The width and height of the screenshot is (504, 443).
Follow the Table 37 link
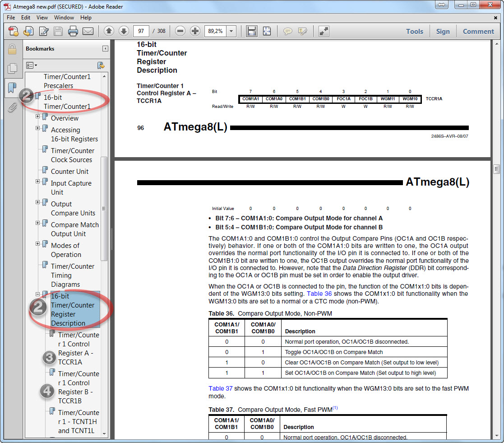tap(221, 388)
